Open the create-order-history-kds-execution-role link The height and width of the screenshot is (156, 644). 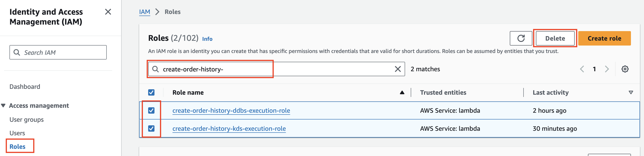point(229,128)
